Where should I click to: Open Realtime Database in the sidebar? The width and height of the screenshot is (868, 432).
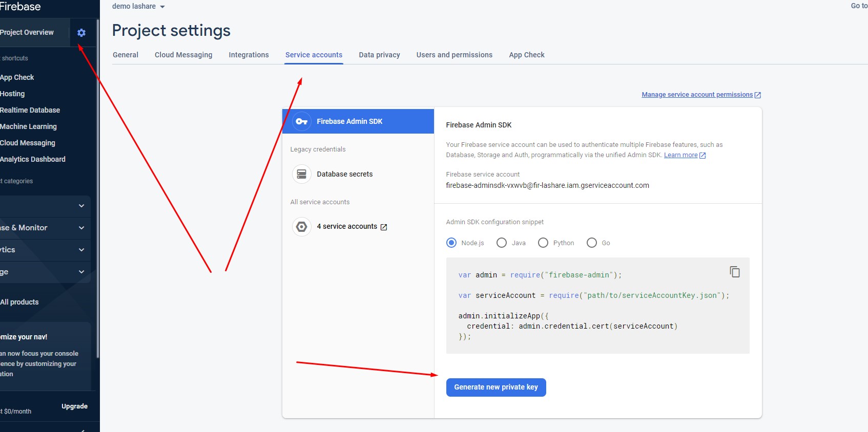30,110
